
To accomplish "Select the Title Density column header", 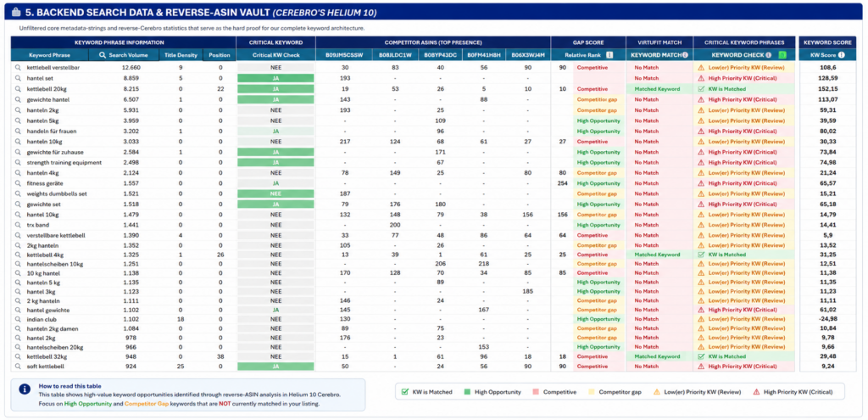I will (181, 55).
